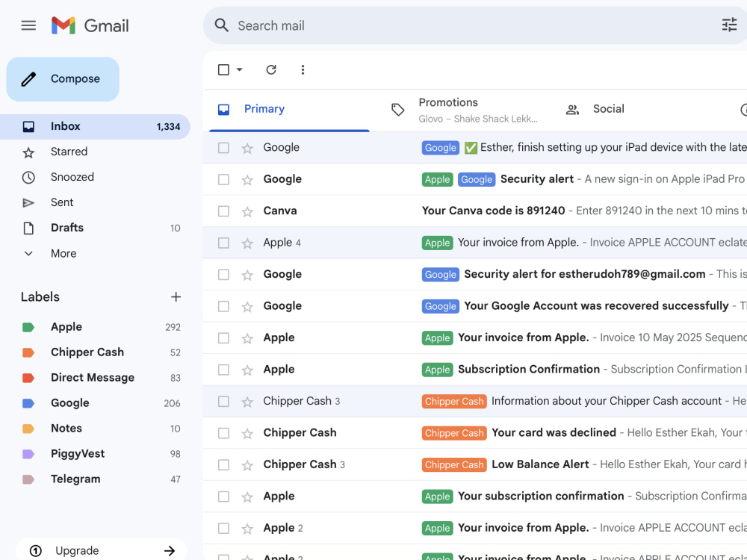This screenshot has height=560, width=747.
Task: Expand the More folder list
Action: point(96,253)
